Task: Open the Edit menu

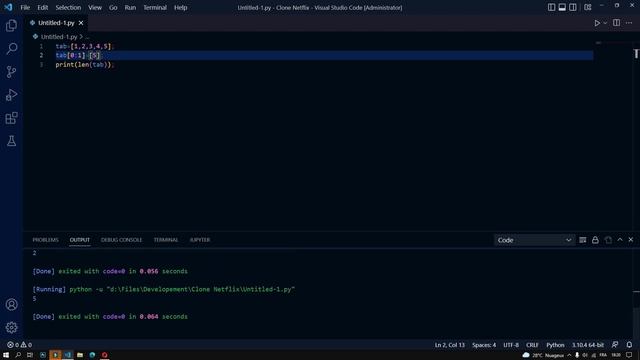Action: tap(42, 7)
